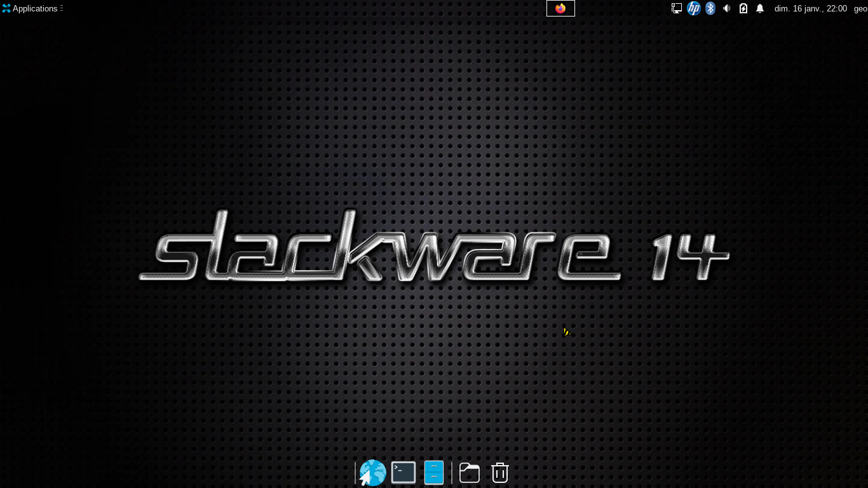Open the folder icon in the dock
The width and height of the screenshot is (868, 488).
[x=470, y=473]
